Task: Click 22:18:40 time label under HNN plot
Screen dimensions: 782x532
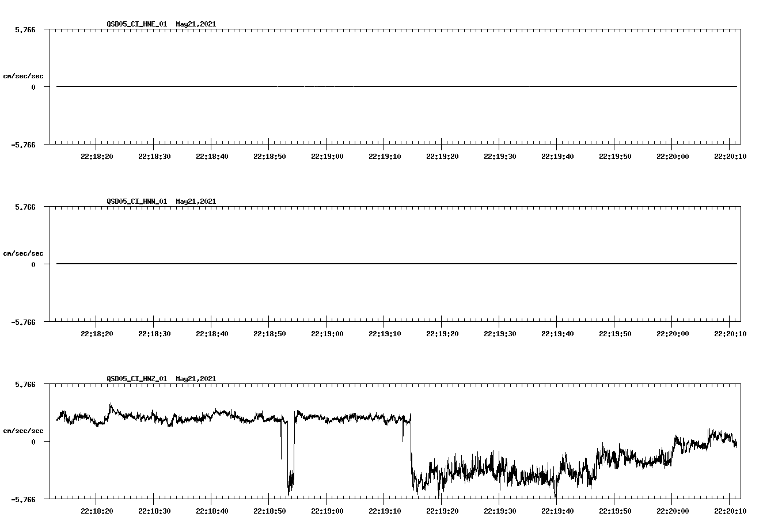Action: tap(212, 334)
